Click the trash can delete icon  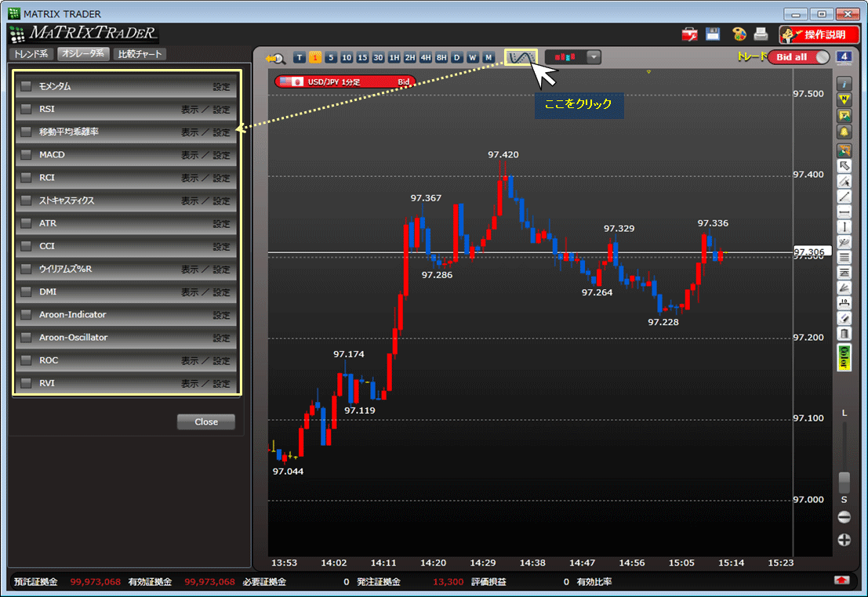tap(844, 334)
